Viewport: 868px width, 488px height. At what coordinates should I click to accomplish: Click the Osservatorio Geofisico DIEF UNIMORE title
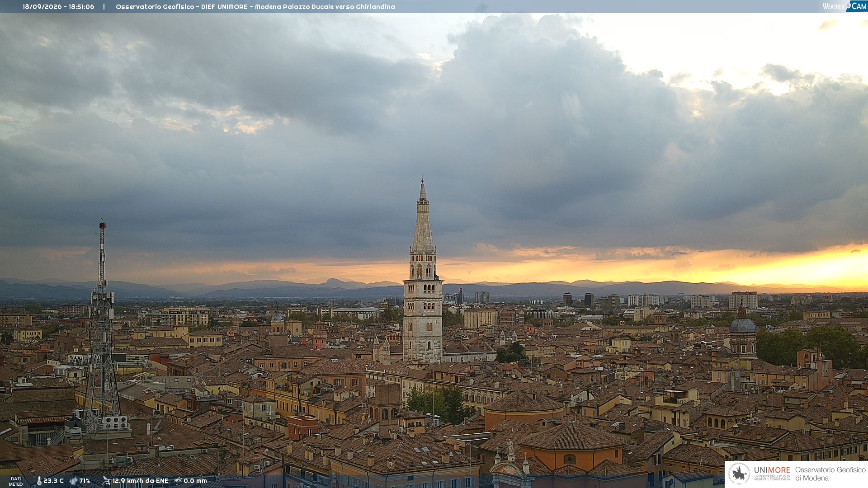(x=255, y=7)
